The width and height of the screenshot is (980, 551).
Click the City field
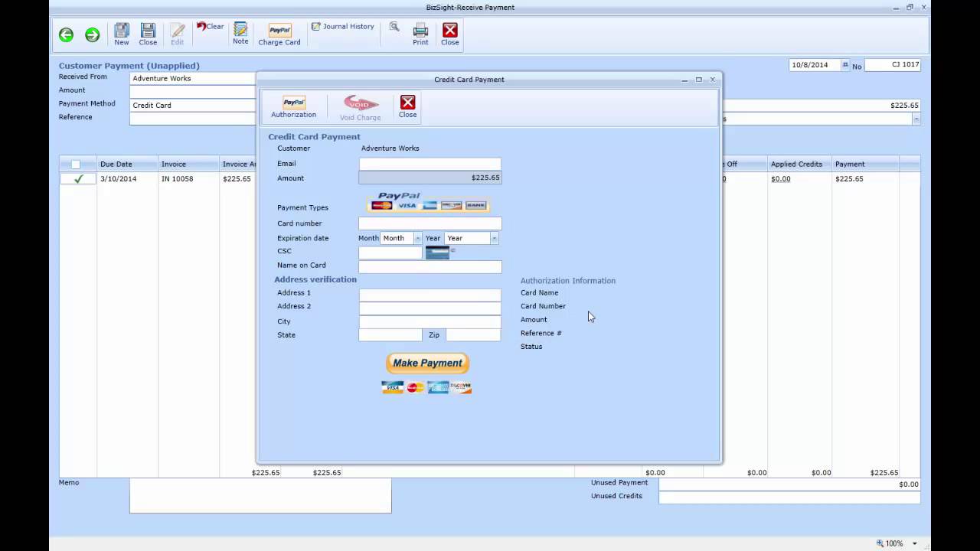(430, 322)
